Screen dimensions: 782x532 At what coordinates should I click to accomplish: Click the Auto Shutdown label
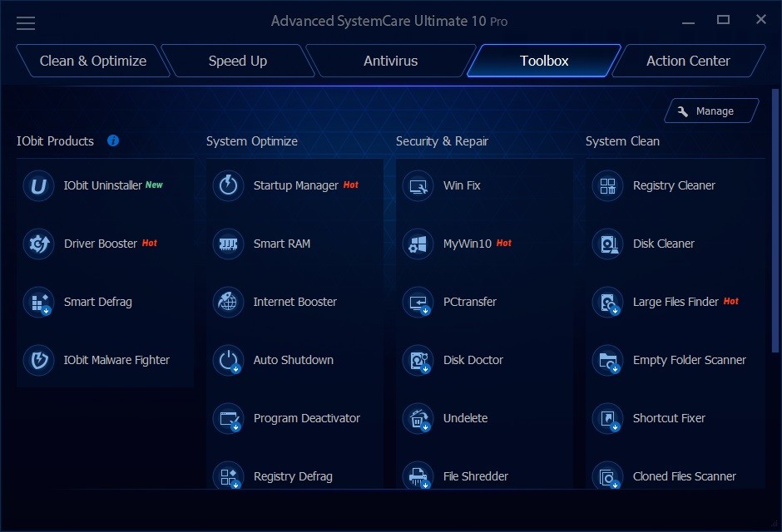[293, 360]
